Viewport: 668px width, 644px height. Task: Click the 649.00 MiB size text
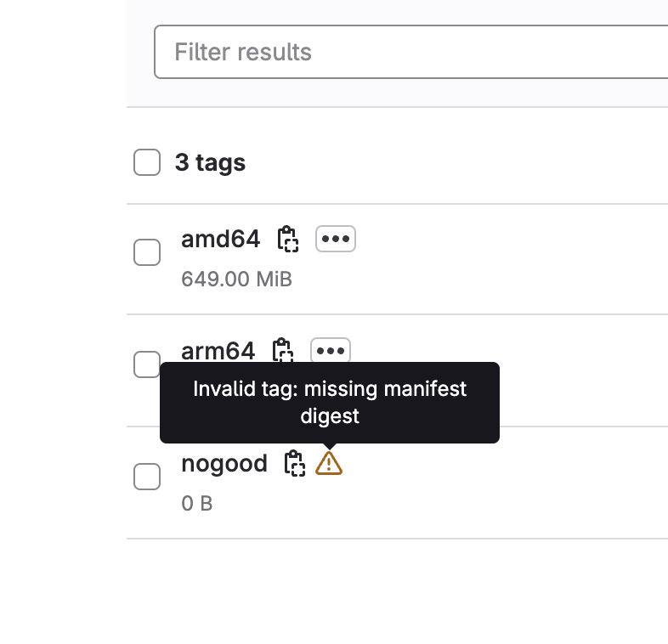click(236, 279)
